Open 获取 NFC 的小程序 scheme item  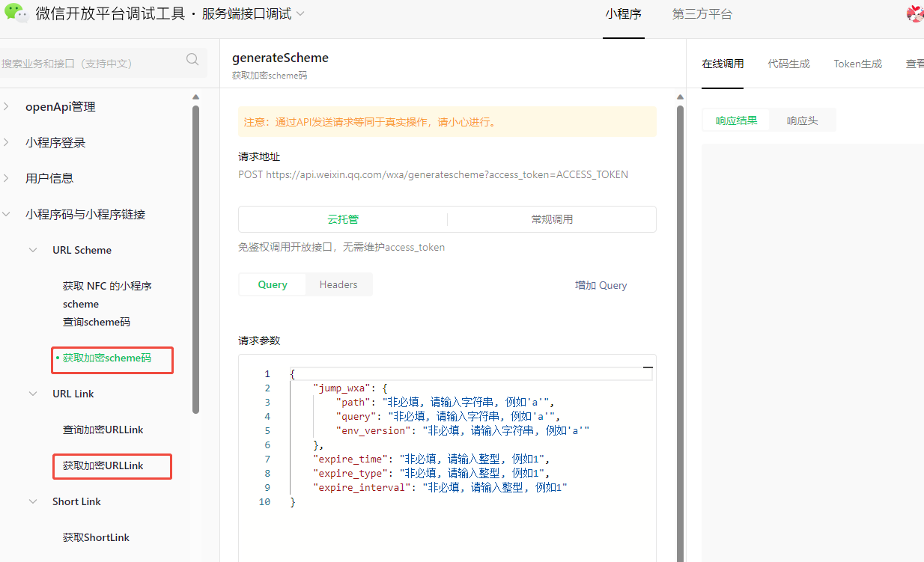[107, 295]
